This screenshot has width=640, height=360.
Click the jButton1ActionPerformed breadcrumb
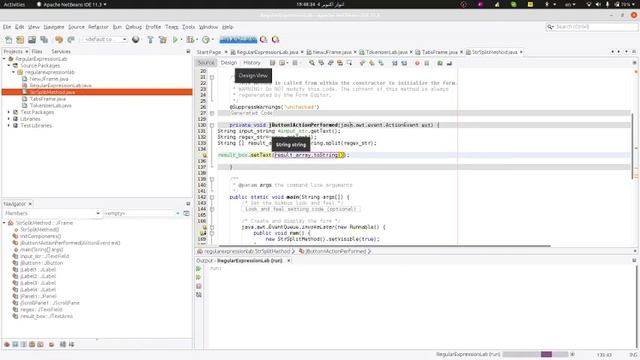(335, 251)
